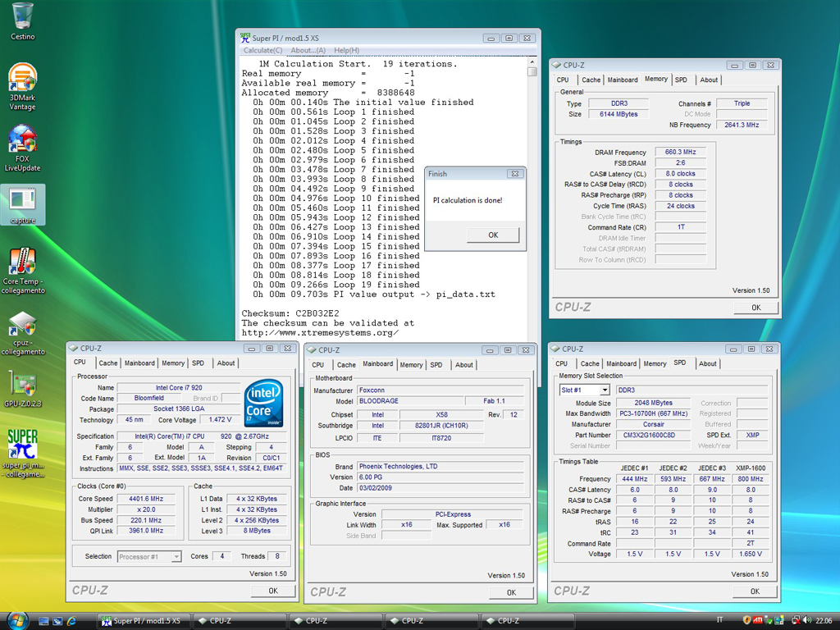
Task: Expand the Slot #1 memory slot dropdown
Action: tap(605, 390)
